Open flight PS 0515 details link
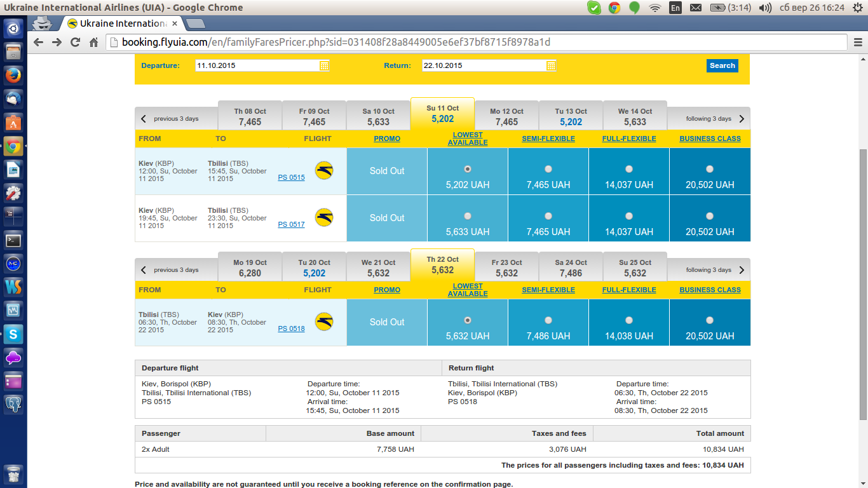The height and width of the screenshot is (488, 868). point(291,177)
